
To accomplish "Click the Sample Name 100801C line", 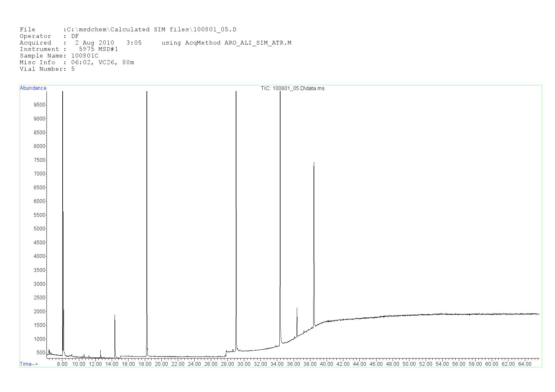I will [x=59, y=56].
